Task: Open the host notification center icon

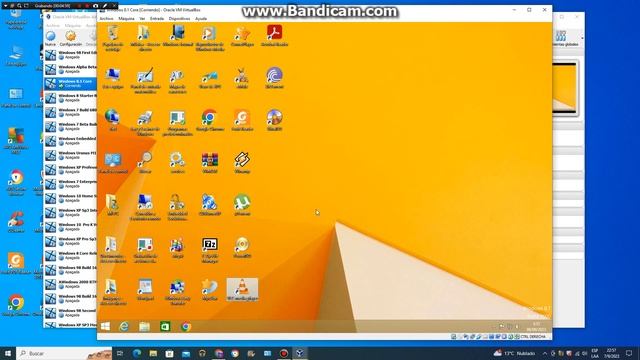Action: 629,353
